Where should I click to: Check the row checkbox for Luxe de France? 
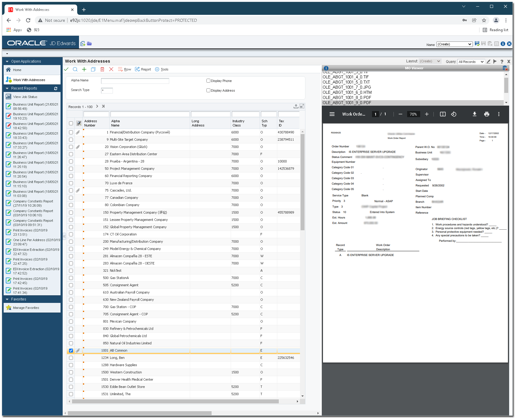[x=71, y=183]
